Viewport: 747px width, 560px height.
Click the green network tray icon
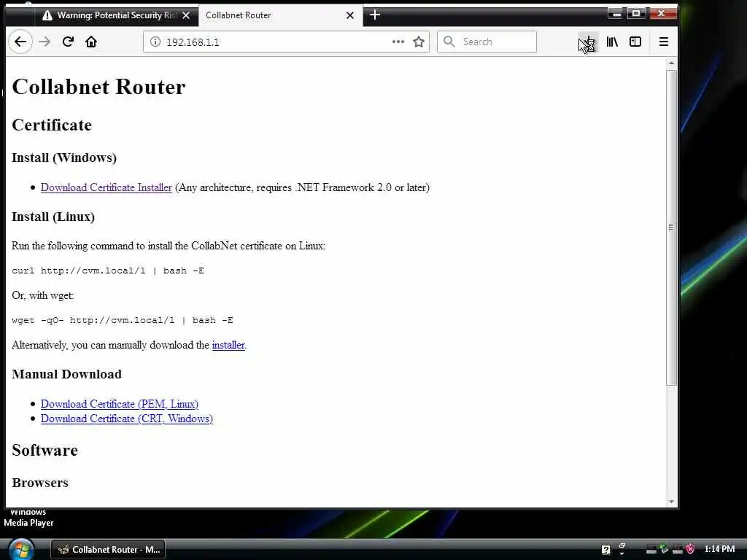664,550
